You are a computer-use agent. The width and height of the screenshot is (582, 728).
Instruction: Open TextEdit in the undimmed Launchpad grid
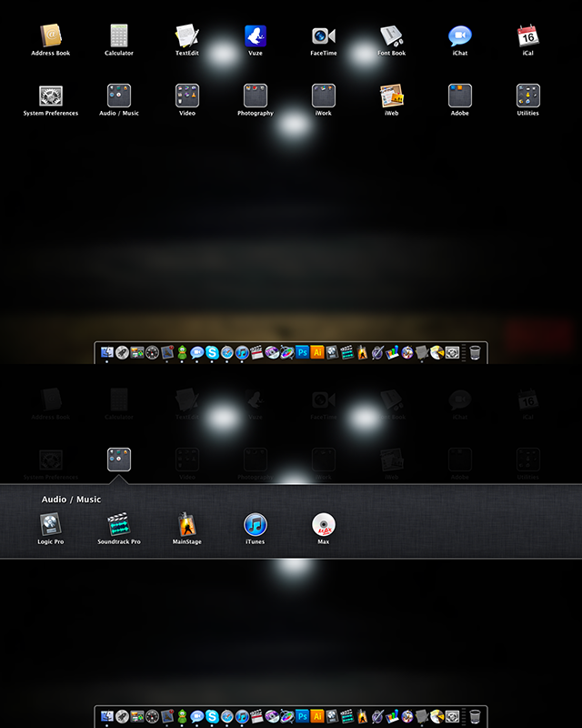click(187, 35)
